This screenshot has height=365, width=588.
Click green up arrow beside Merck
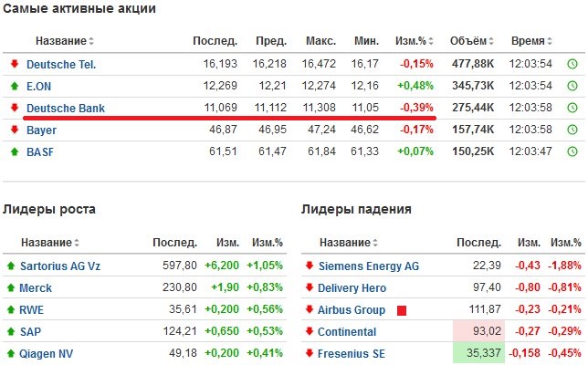(11, 287)
